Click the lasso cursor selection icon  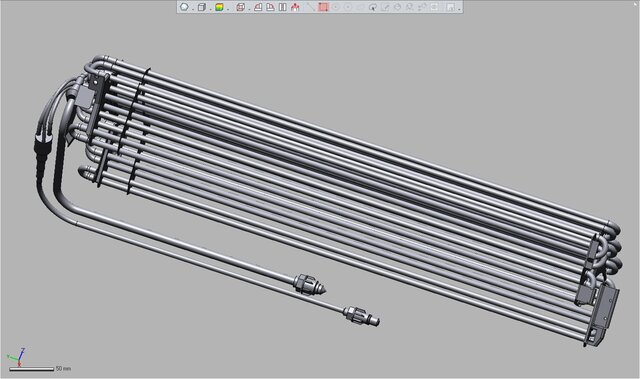[373, 7]
